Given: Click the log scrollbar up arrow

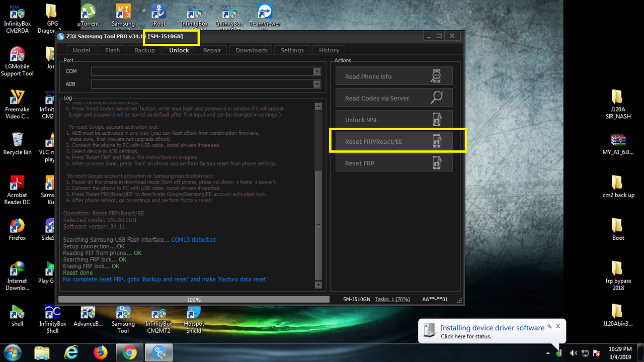Looking at the screenshot, I should coord(317,106).
